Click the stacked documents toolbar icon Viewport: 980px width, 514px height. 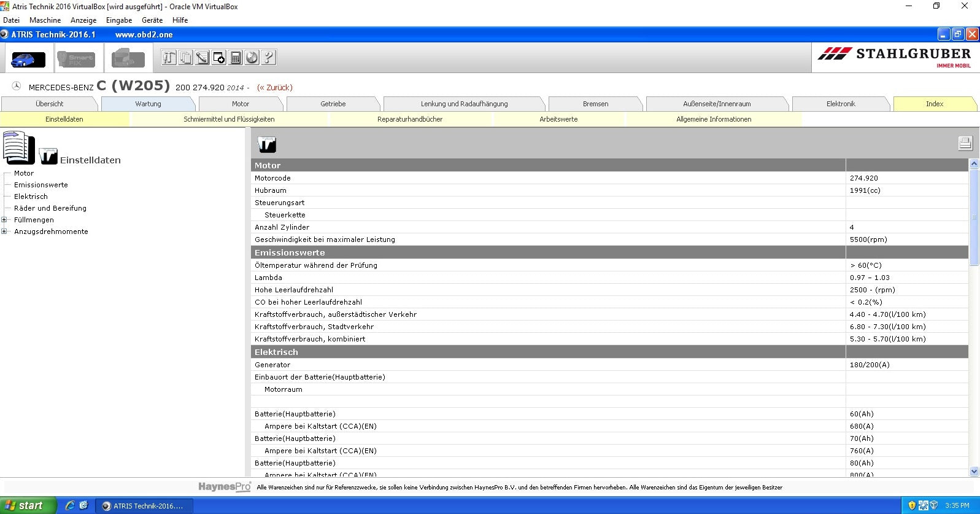pos(185,58)
